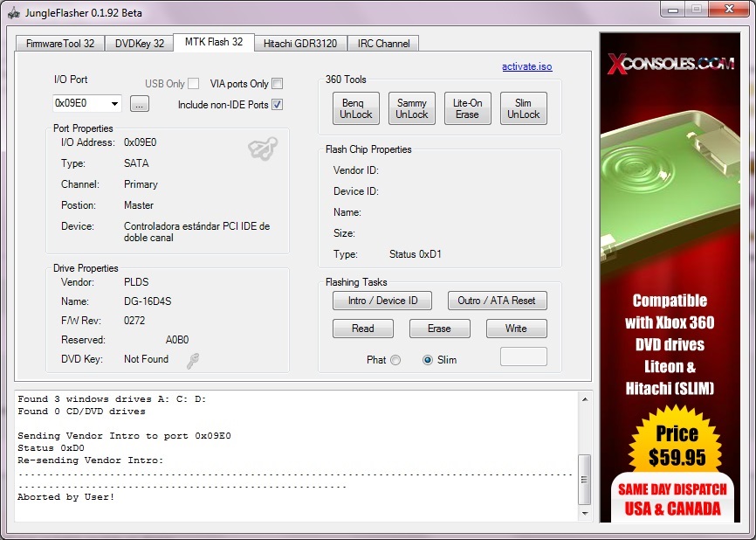Click the Write flash button
The width and height of the screenshot is (756, 540).
[517, 329]
